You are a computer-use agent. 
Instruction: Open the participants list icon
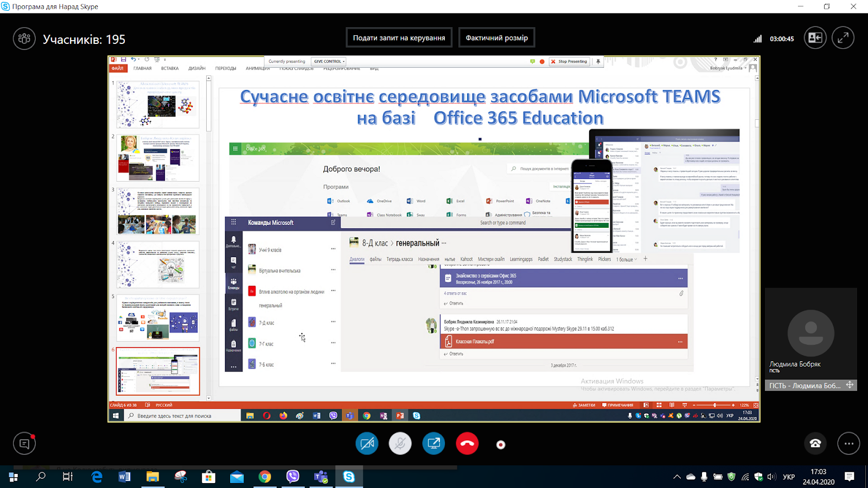click(24, 38)
